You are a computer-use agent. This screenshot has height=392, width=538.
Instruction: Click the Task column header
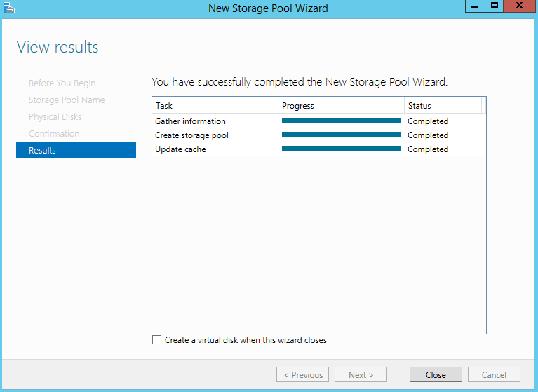point(215,106)
